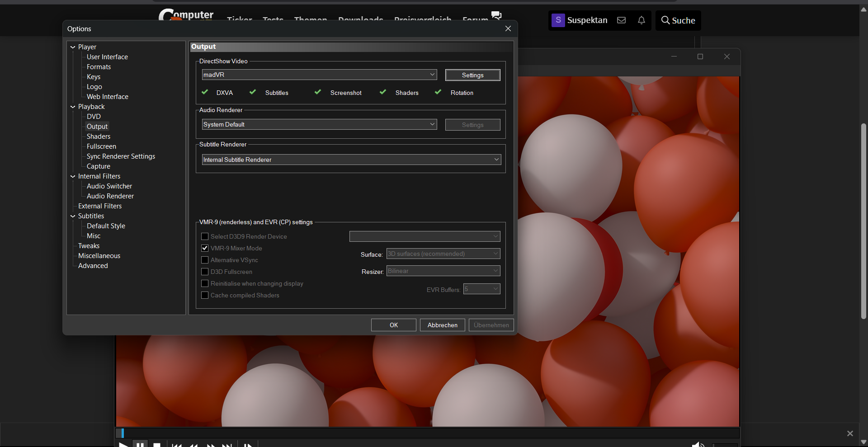Select External Filters in options tree
Screen dimensions: 868x447
coord(100,206)
